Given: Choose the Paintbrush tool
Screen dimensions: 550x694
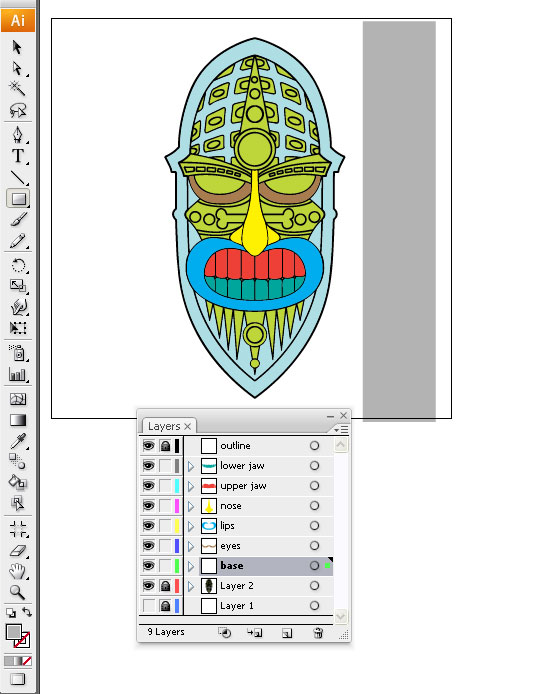Looking at the screenshot, I should 18,220.
